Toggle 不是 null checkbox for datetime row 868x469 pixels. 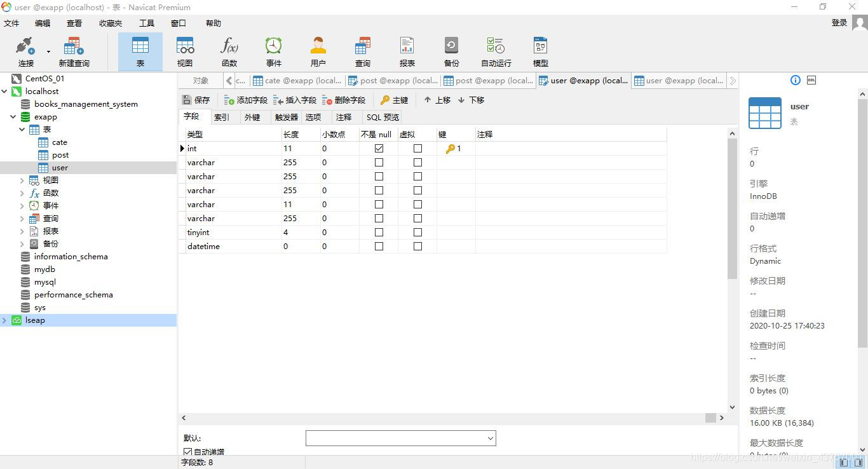pyautogui.click(x=379, y=247)
